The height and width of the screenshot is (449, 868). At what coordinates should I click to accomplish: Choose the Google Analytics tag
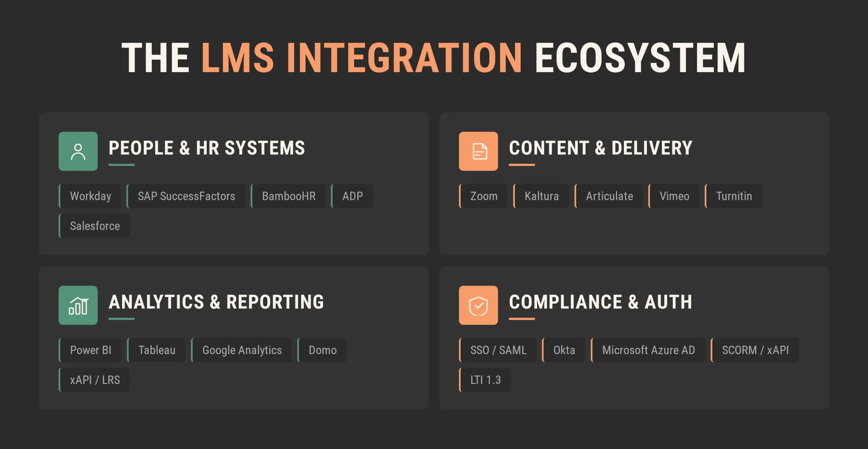(242, 350)
